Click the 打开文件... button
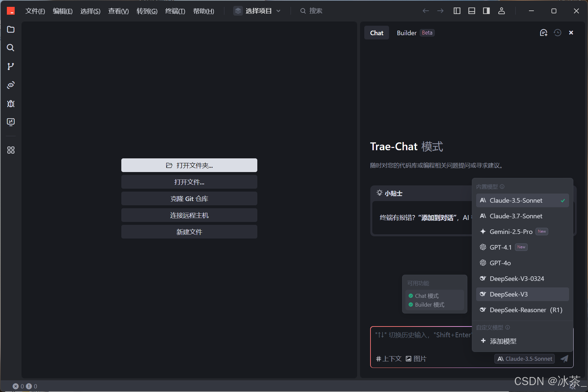The image size is (588, 392). 189,182
